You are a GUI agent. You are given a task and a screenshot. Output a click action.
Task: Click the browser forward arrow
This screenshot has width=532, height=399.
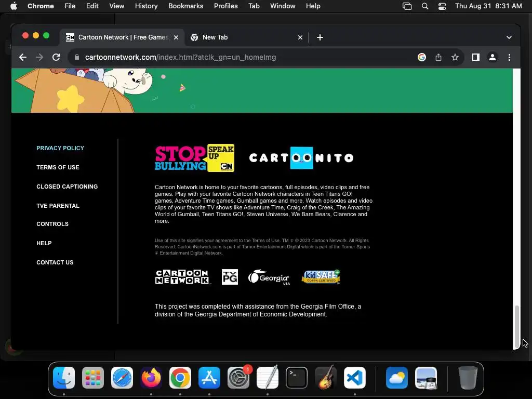point(39,57)
